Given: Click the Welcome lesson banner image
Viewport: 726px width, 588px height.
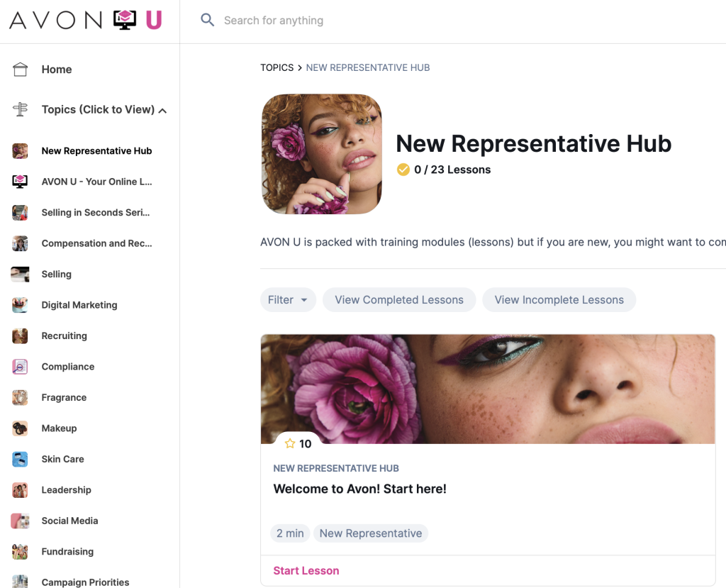Looking at the screenshot, I should pyautogui.click(x=488, y=389).
